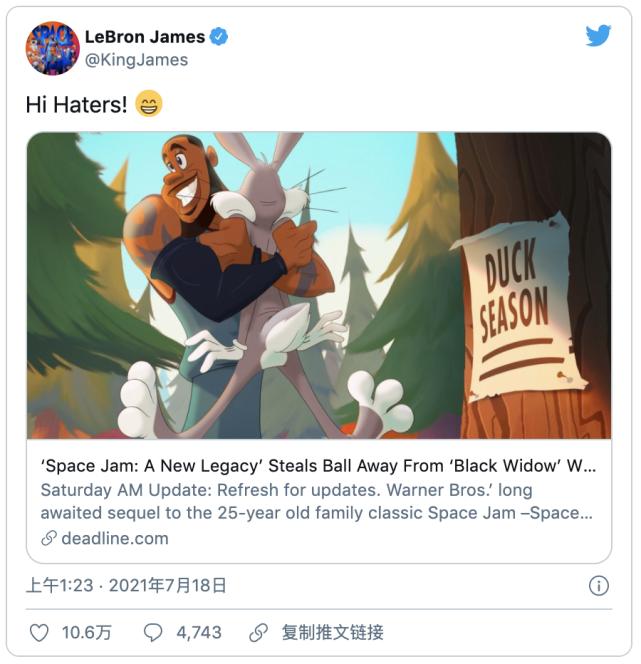Click the grinning emoji in the tweet
Screen dimensions: 641x664
coord(149,103)
